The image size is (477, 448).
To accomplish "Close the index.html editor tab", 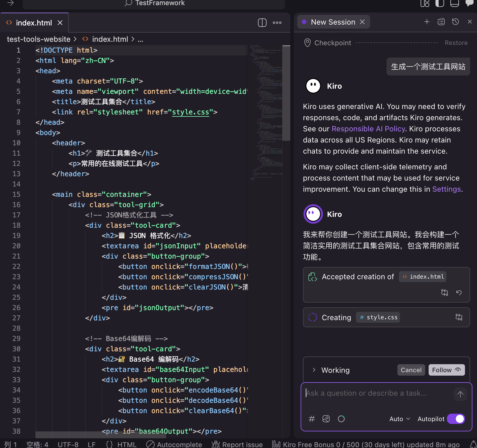I will point(60,23).
